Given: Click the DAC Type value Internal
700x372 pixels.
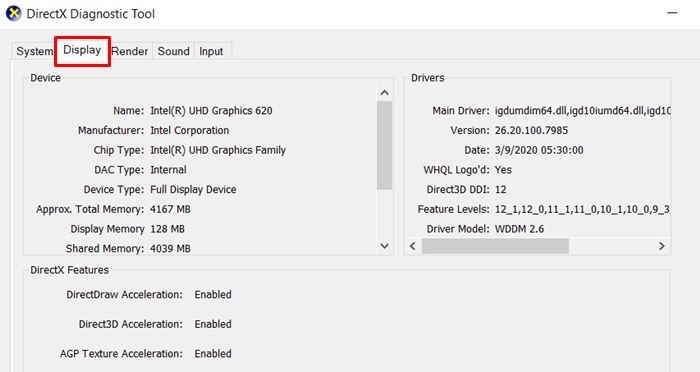Looking at the screenshot, I should coord(168,170).
